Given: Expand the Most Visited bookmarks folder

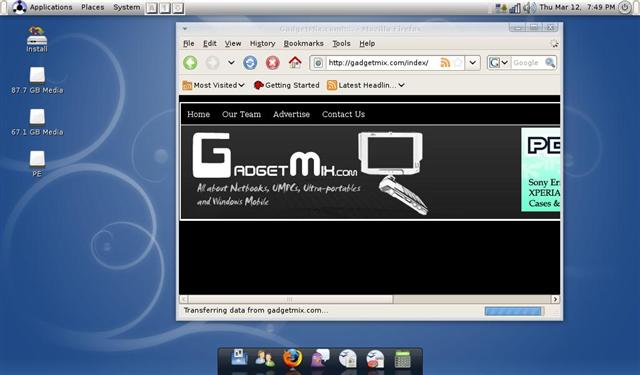Looking at the screenshot, I should pyautogui.click(x=213, y=85).
